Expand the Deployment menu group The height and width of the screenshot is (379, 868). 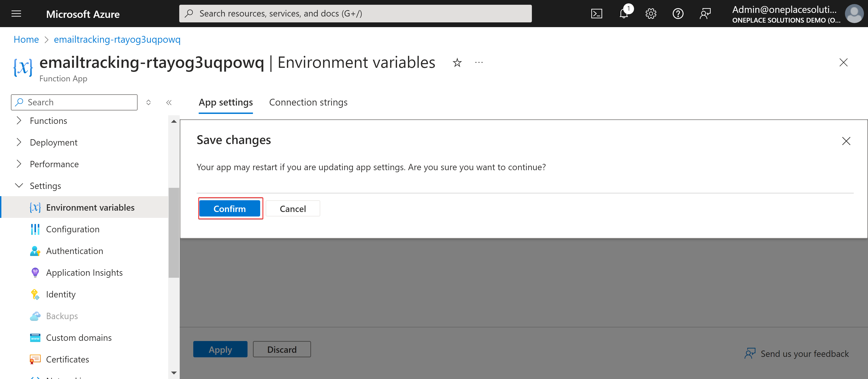[x=19, y=143]
